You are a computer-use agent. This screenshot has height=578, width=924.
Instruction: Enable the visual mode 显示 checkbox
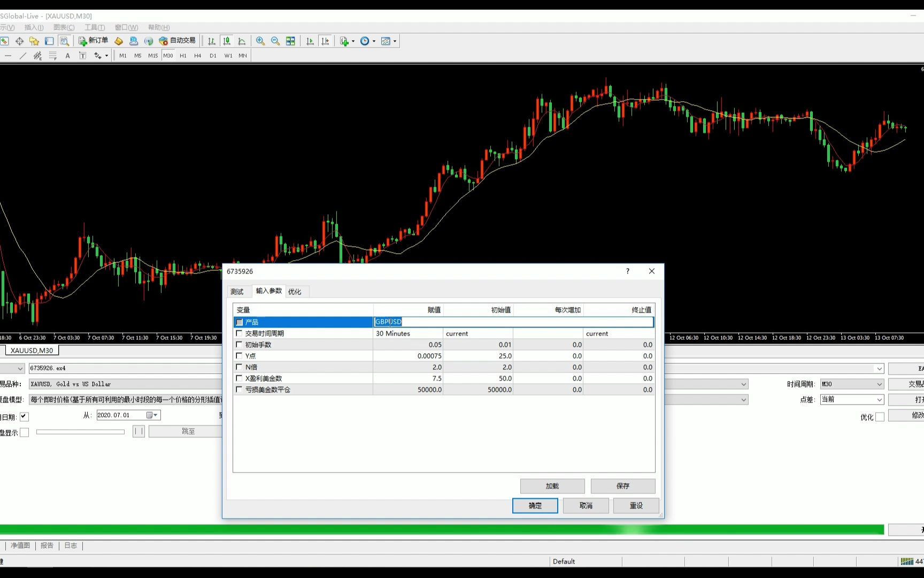point(24,432)
